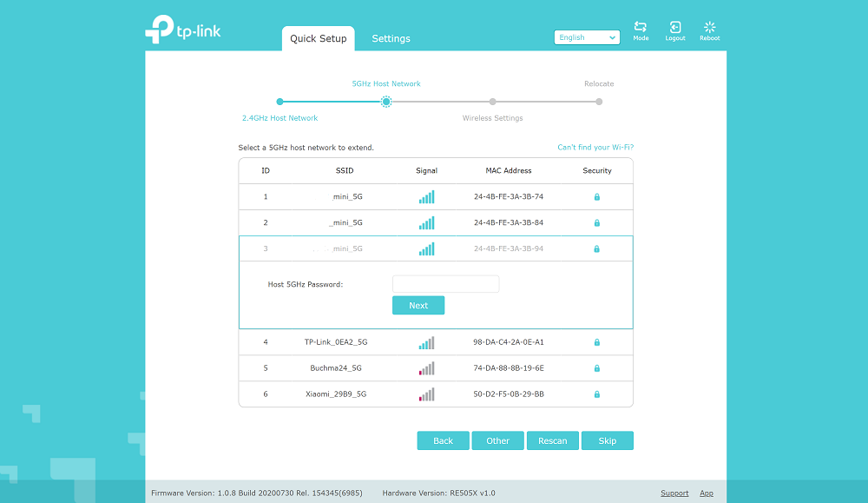Click the Firmware Version text
Screen dimensions: 868x503
257,493
